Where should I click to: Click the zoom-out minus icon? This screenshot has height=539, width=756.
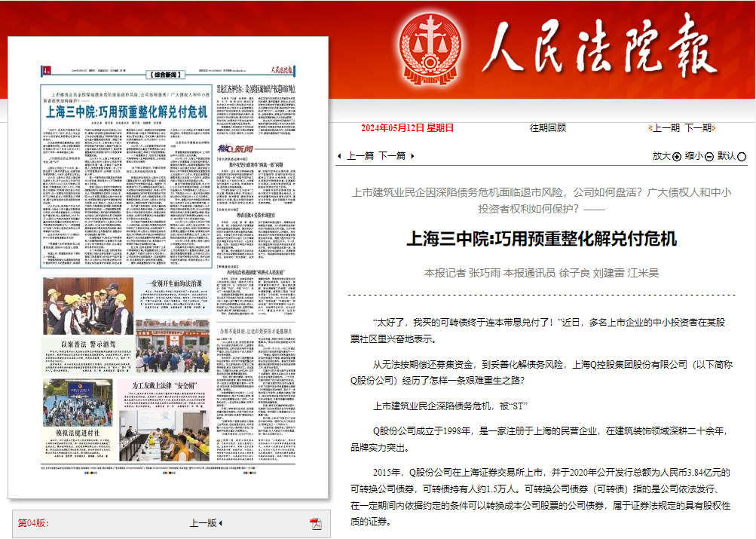coord(709,157)
